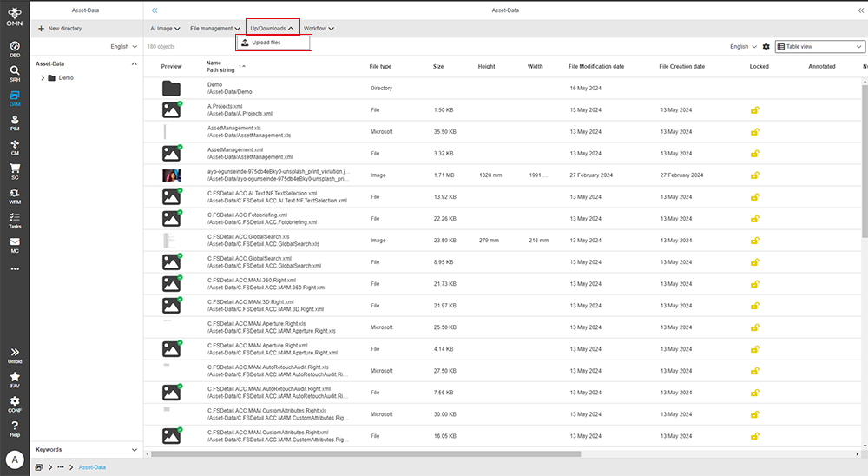Sort by Size column header

coord(438,67)
